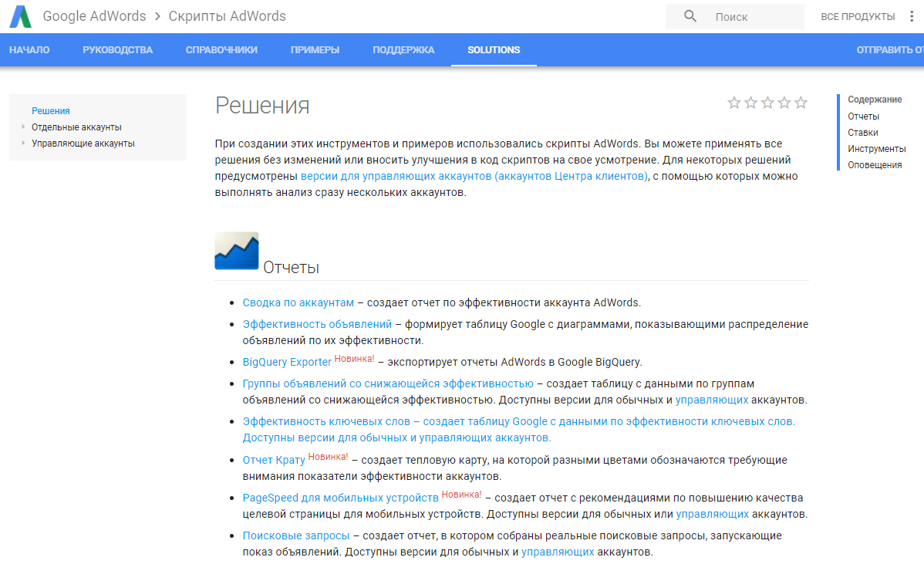The height and width of the screenshot is (581, 924).
Task: Click the Отчеты section heading
Action: click(x=291, y=268)
